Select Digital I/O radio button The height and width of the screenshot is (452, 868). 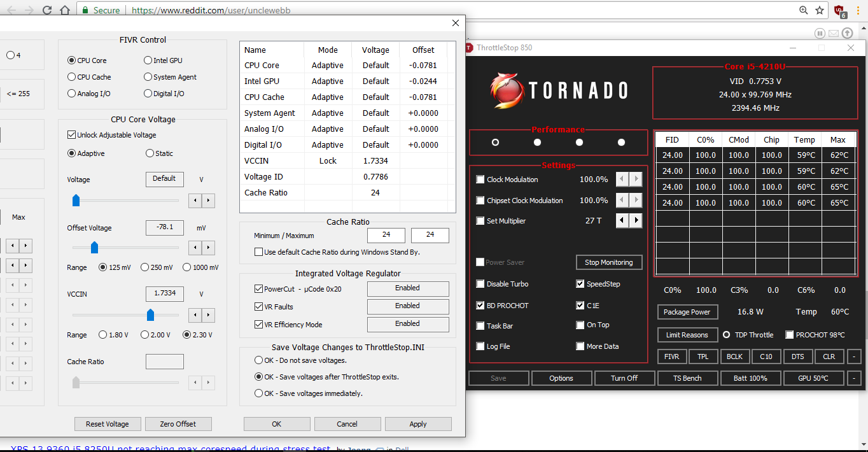(x=148, y=94)
